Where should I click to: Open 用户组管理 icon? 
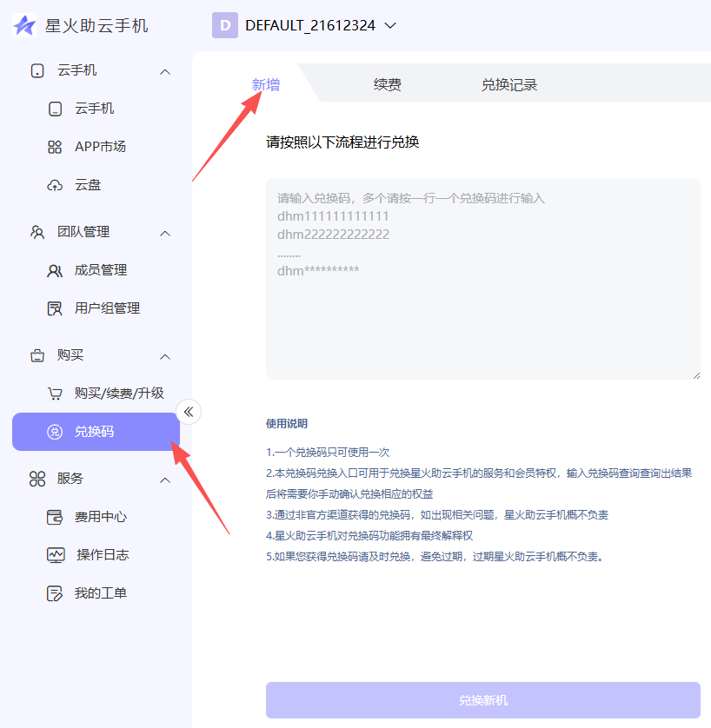[55, 309]
